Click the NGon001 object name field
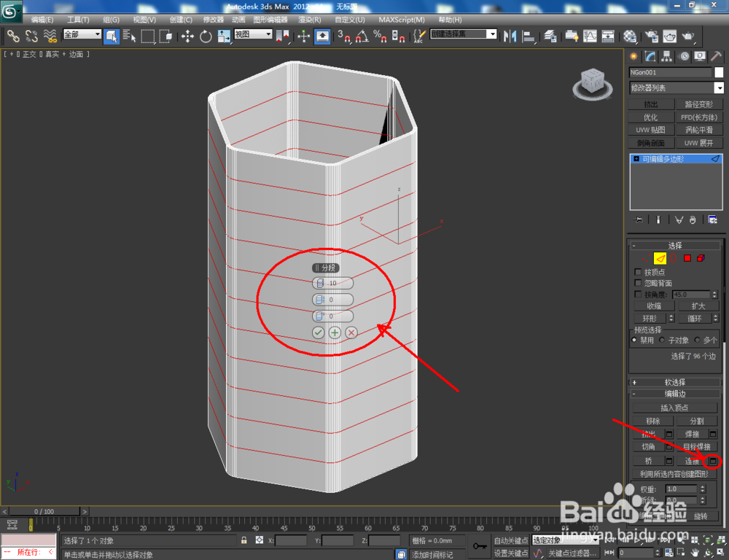The width and height of the screenshot is (729, 560). 670,72
